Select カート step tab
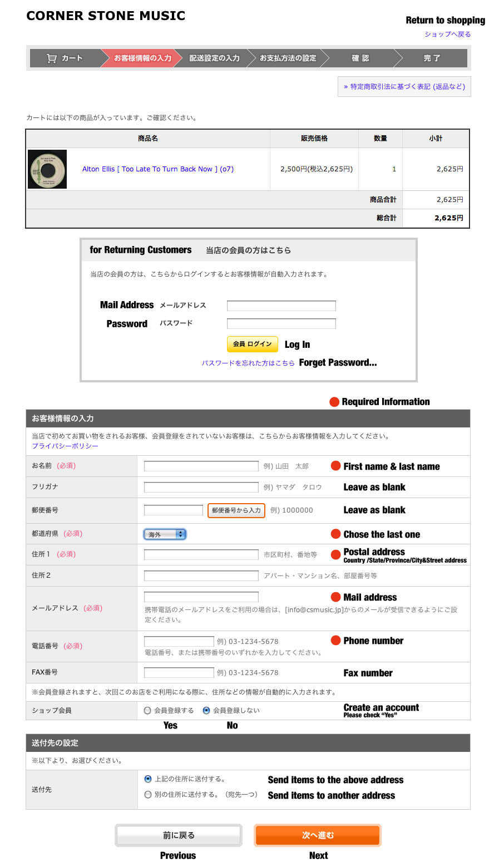Image resolution: width=504 pixels, height=866 pixels. pyautogui.click(x=66, y=58)
